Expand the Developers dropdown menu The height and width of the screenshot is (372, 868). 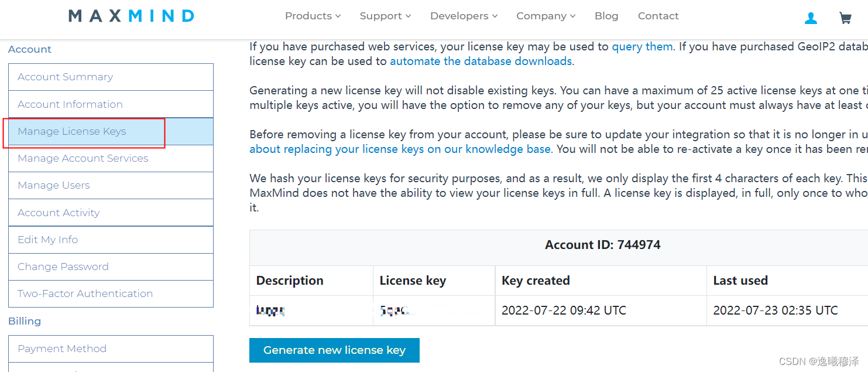464,16
